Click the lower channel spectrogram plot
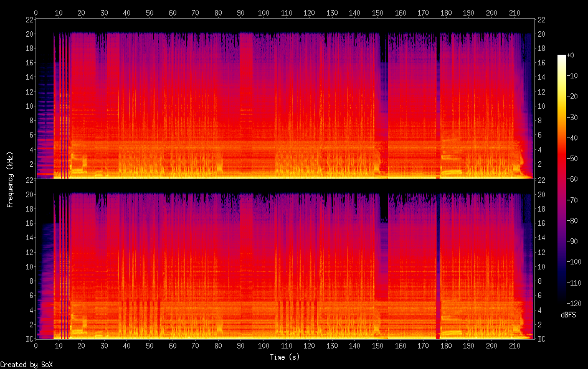This screenshot has height=369, width=588. pyautogui.click(x=285, y=259)
